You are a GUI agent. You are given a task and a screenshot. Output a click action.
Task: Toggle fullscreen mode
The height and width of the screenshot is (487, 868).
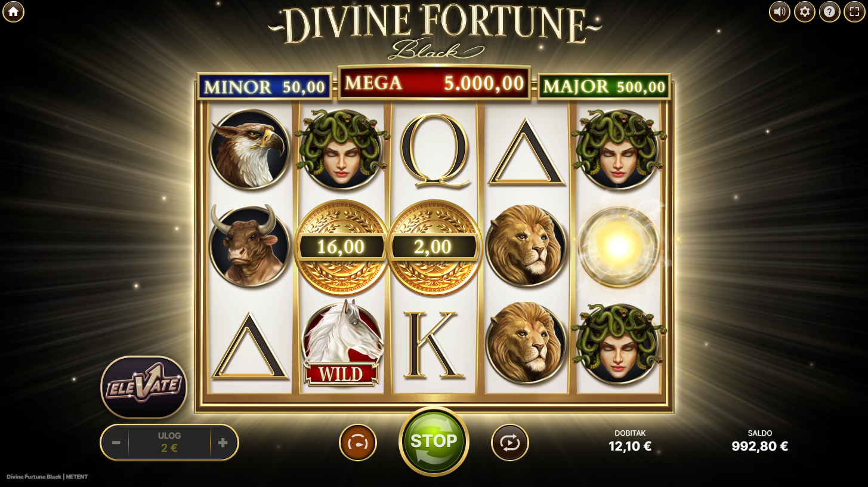tap(854, 11)
